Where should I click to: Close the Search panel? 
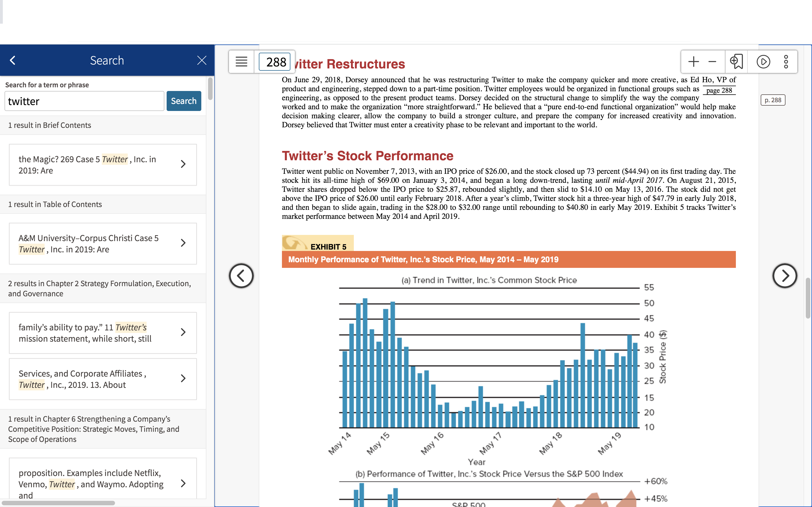[202, 60]
